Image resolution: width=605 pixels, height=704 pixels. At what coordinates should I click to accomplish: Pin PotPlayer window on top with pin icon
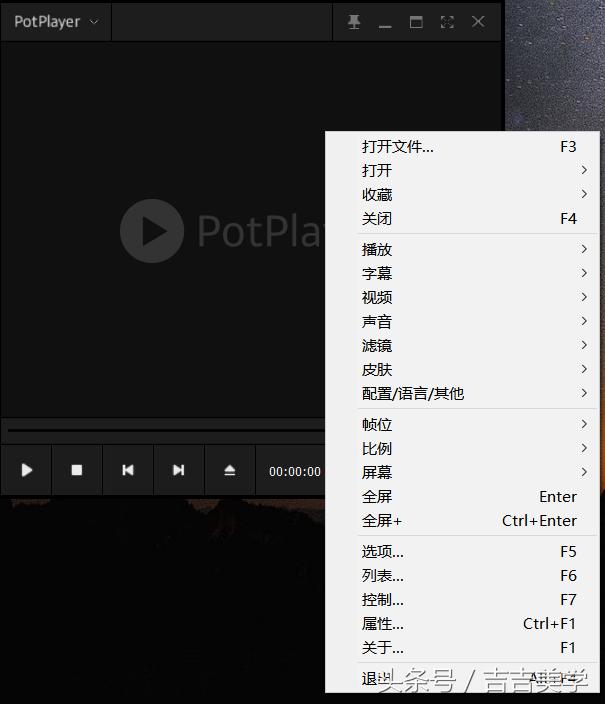coord(354,22)
